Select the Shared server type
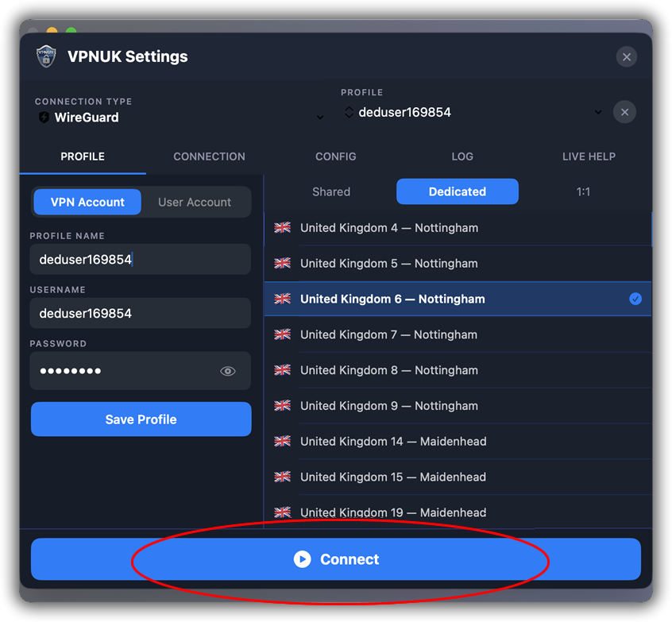672x622 pixels. pyautogui.click(x=331, y=191)
